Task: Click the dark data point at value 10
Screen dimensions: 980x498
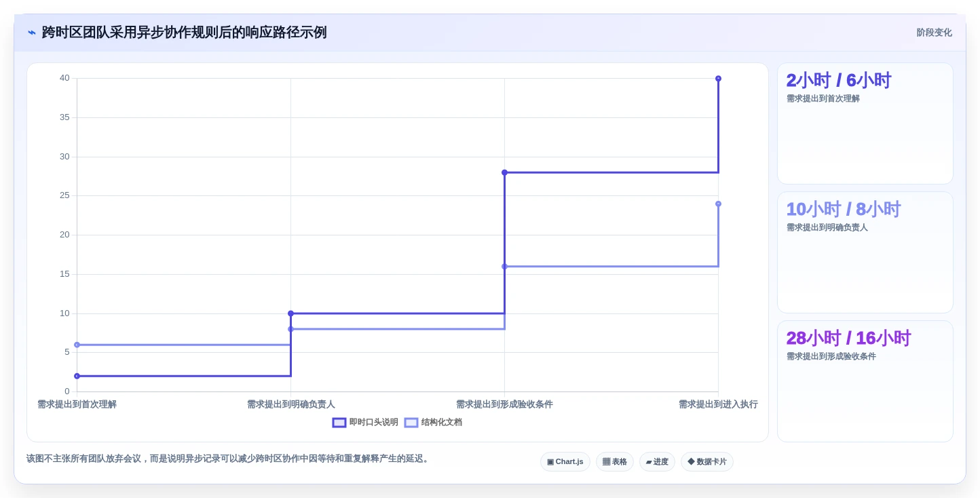Action: 290,313
